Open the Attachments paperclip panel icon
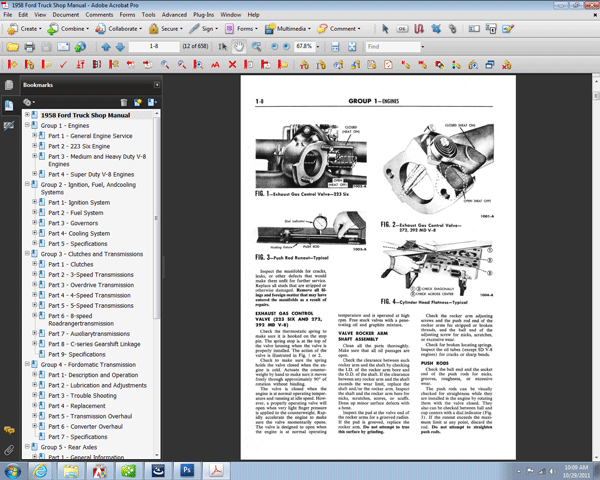This screenshot has height=480, width=600. 9,450
